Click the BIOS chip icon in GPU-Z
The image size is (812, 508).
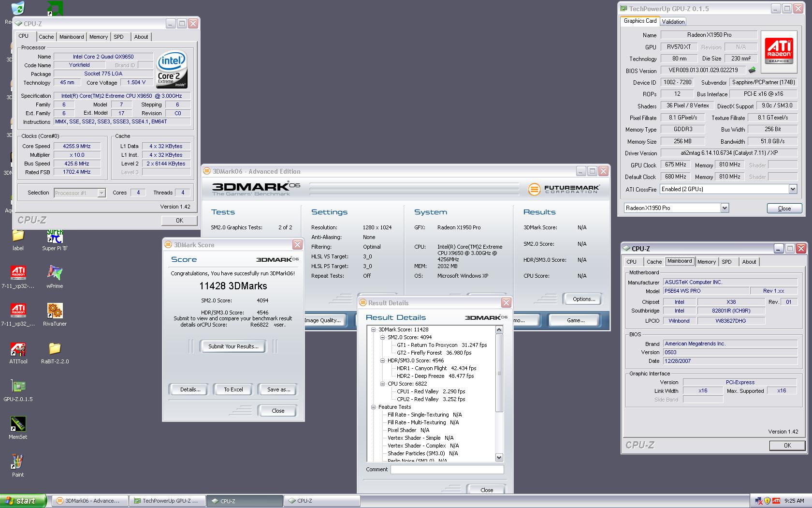[752, 70]
